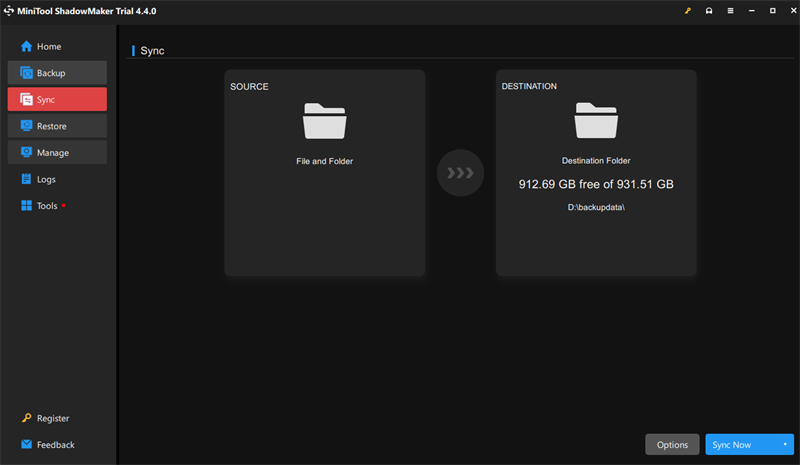Screen dimensions: 800x465
Task: Click the Destination Folder icon
Action: click(596, 120)
